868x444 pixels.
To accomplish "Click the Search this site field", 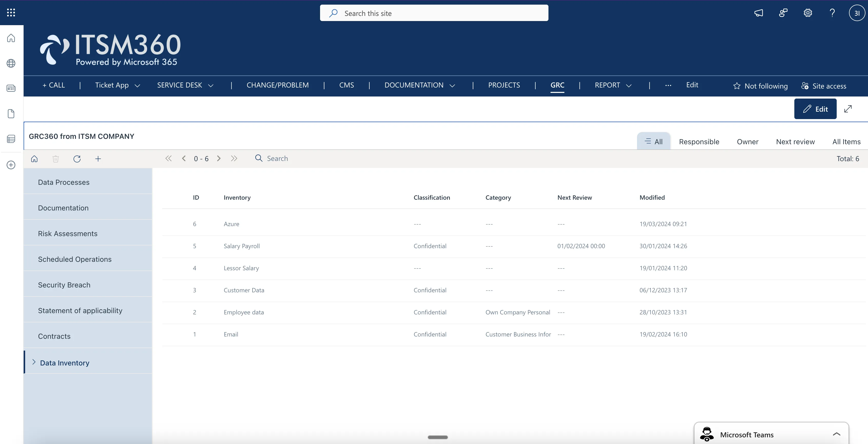I will (434, 13).
